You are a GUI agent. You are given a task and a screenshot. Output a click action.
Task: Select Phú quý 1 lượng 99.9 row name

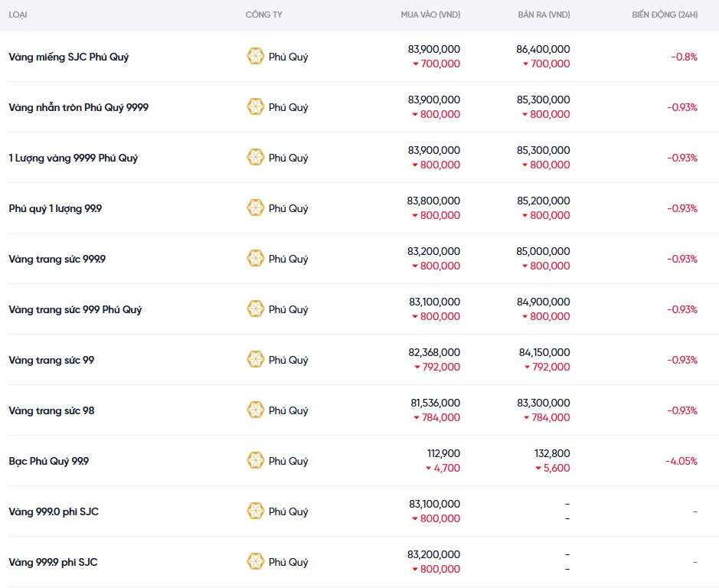point(55,208)
